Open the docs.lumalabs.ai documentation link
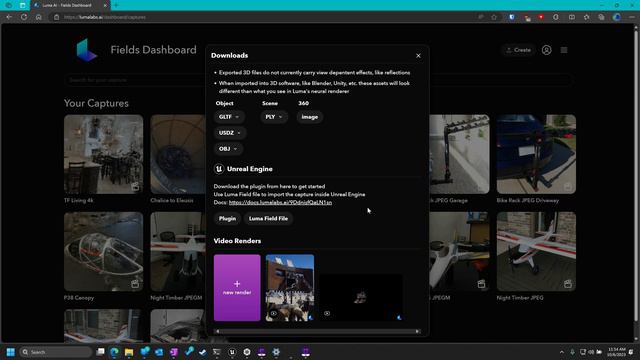The image size is (640, 360). 280,202
